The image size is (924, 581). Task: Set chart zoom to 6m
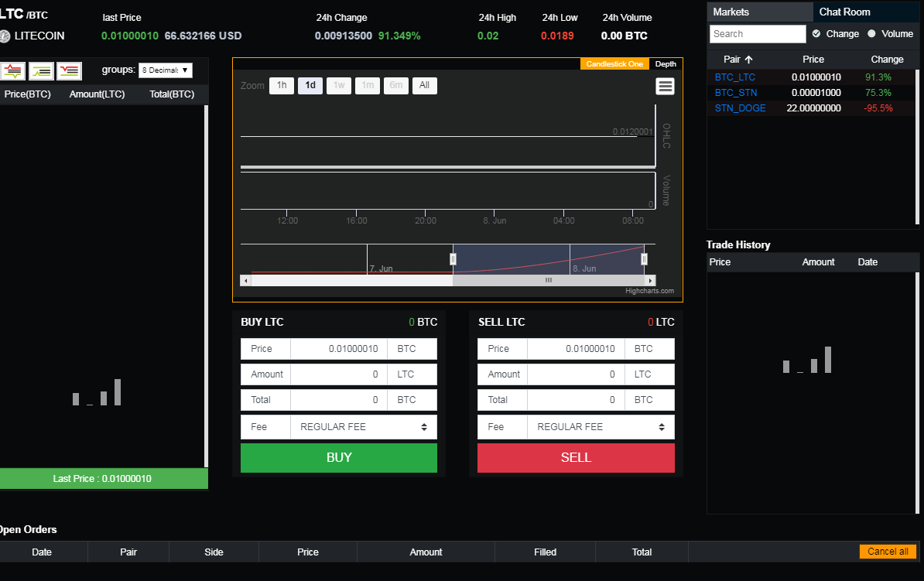tap(396, 85)
